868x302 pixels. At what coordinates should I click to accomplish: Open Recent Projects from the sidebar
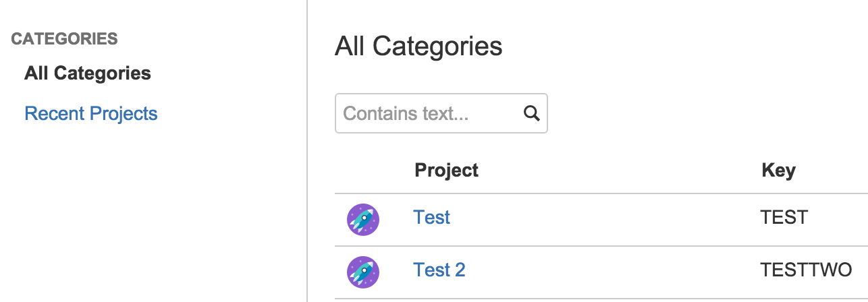[91, 113]
